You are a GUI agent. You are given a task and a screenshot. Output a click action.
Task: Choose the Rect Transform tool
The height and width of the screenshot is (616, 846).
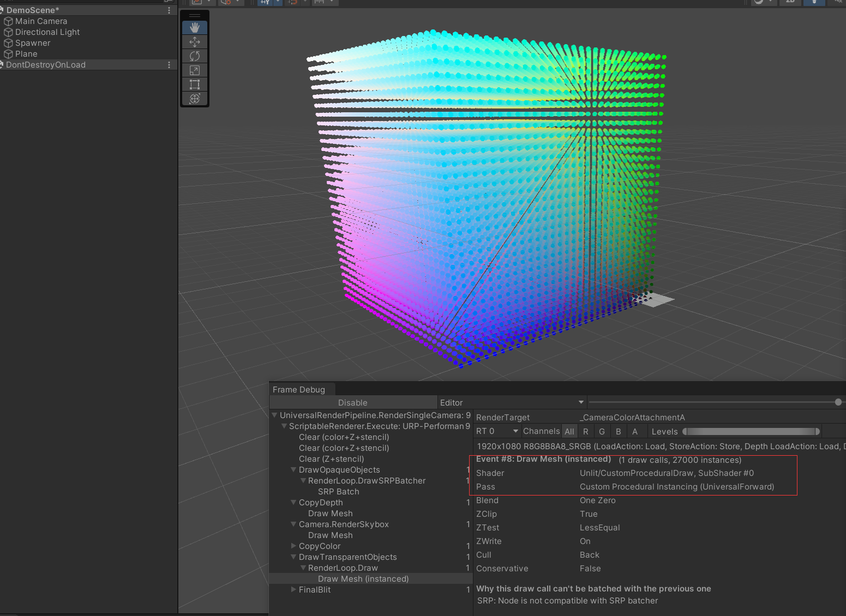pos(195,84)
